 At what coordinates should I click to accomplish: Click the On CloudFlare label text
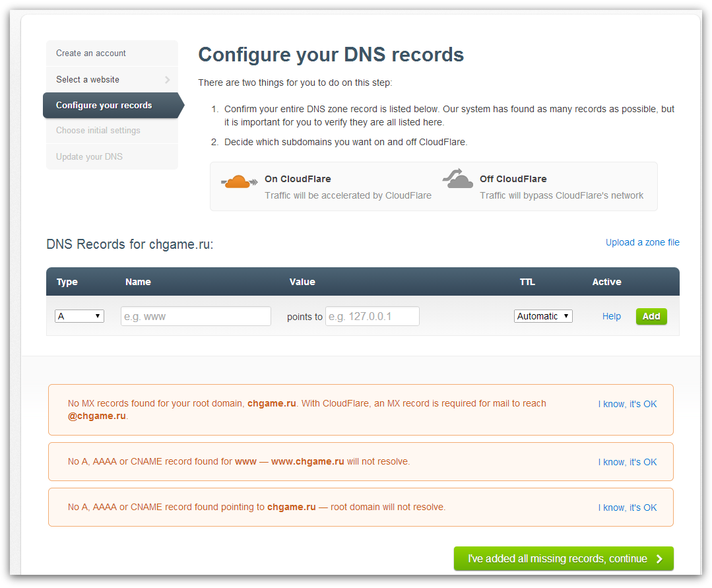(298, 179)
